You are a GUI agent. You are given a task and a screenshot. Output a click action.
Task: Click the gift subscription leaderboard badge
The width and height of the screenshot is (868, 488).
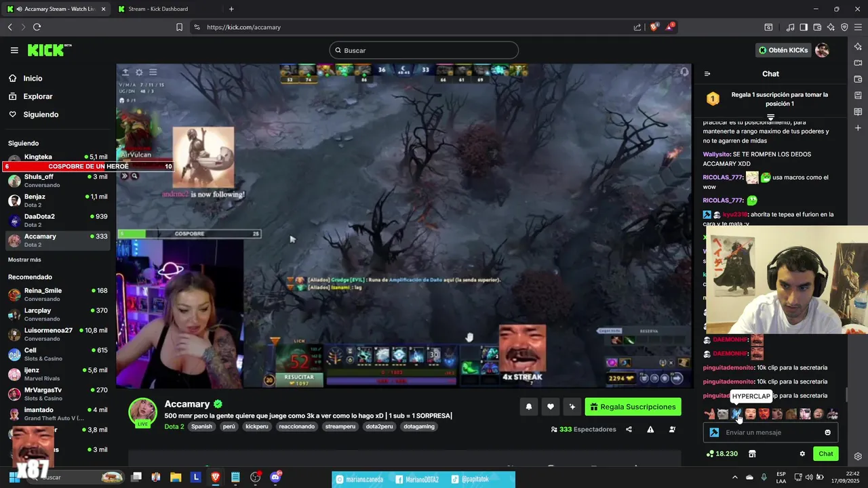(713, 99)
